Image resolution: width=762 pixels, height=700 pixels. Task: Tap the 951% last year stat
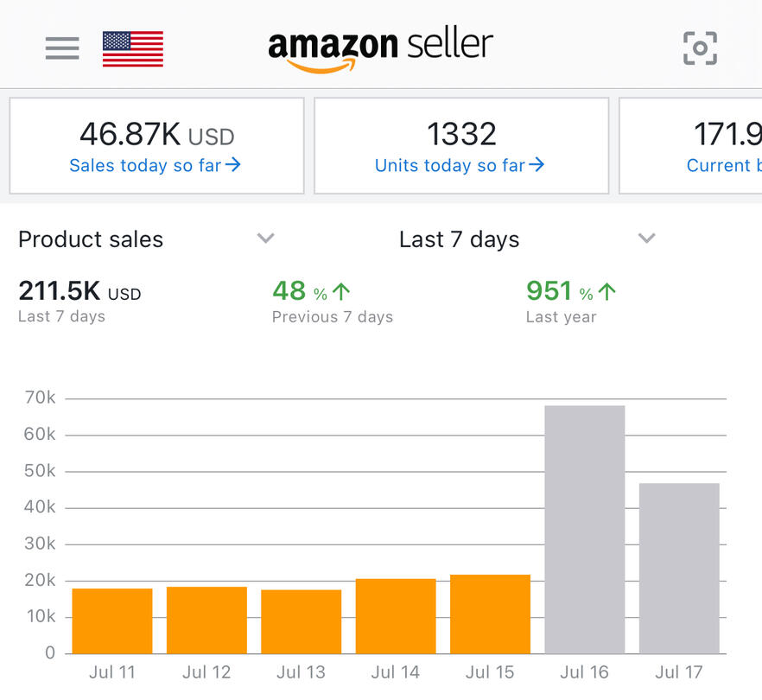tap(570, 301)
